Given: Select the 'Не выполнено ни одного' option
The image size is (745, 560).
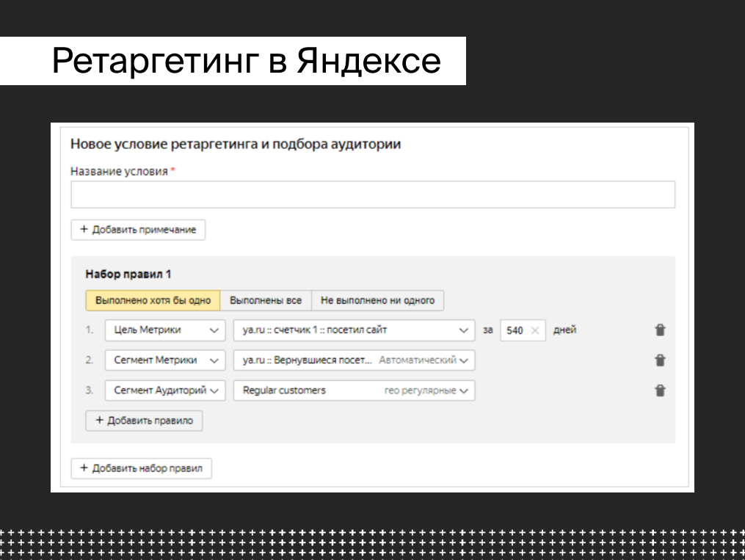Looking at the screenshot, I should click(378, 300).
